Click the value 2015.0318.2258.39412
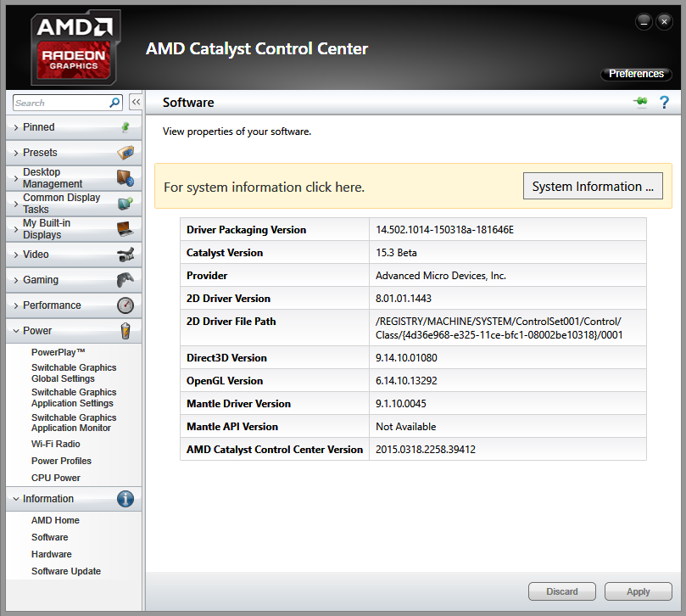 (x=425, y=449)
